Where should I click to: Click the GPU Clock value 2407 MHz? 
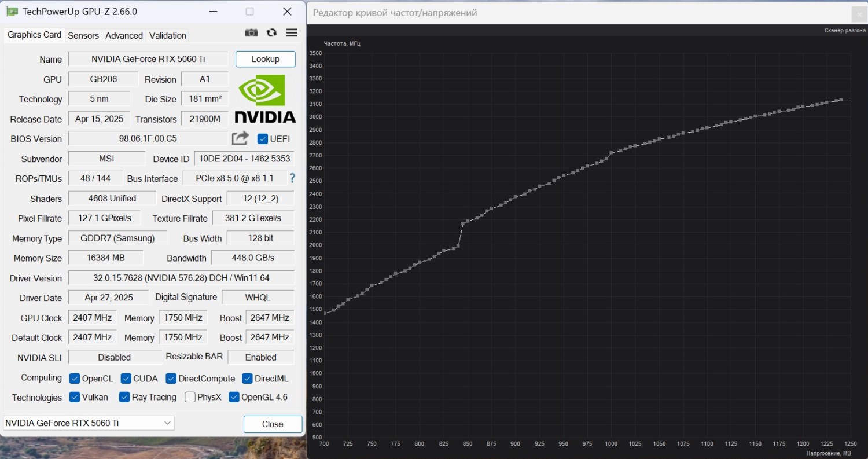coord(93,318)
